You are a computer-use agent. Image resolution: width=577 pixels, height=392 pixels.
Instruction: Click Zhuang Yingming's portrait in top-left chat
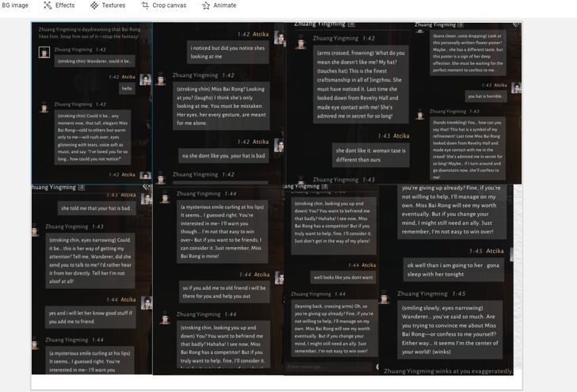(x=44, y=52)
